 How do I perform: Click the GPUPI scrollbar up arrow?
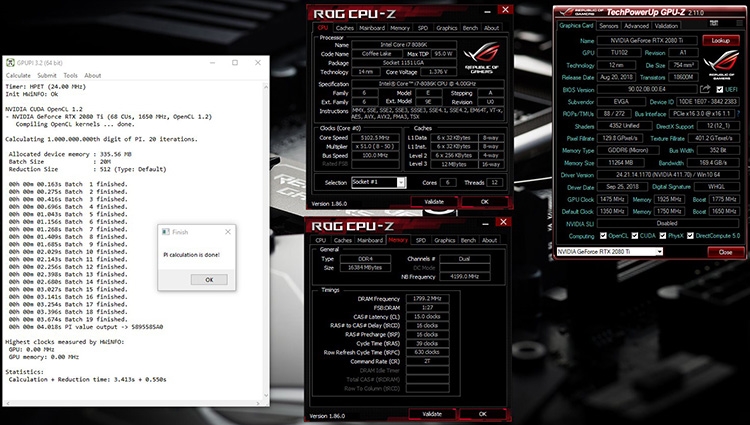(266, 87)
